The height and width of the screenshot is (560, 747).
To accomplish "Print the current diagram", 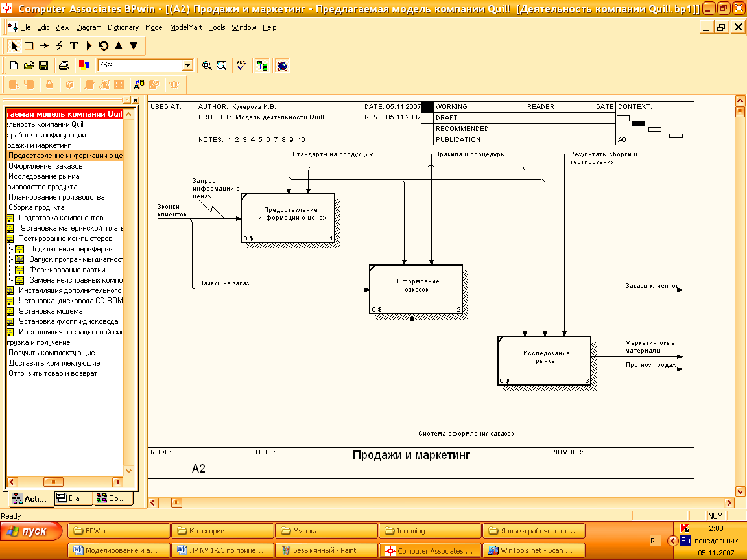I will pos(64,65).
